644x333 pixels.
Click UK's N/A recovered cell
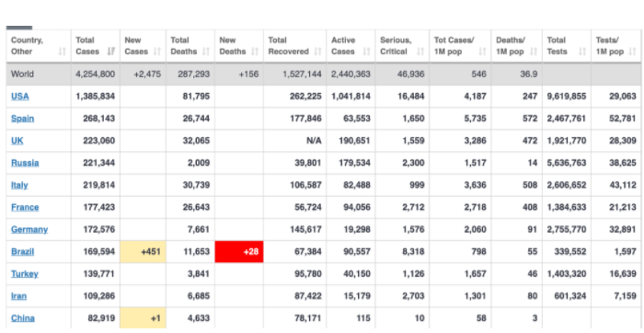[314, 141]
